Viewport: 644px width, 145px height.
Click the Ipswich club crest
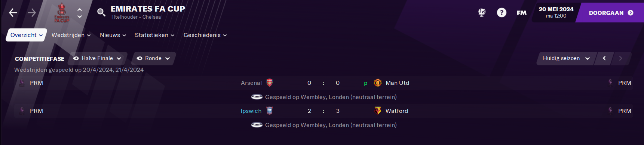coord(269,111)
